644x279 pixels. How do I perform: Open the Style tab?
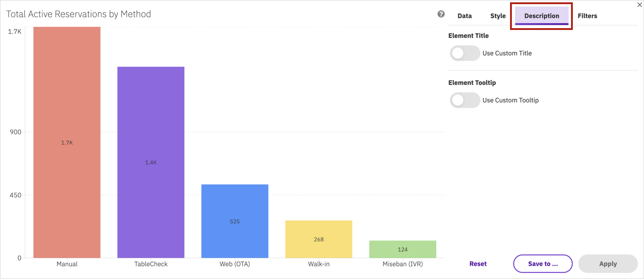click(x=498, y=16)
